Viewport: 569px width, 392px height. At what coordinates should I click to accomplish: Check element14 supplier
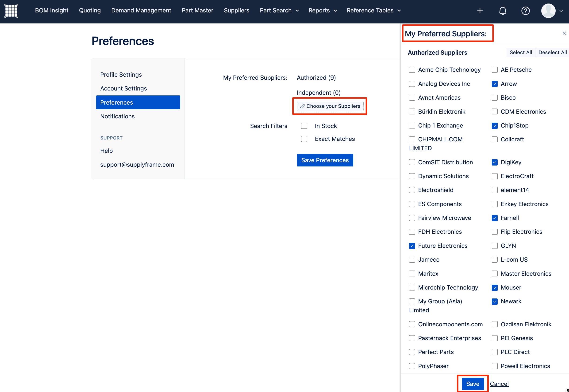pyautogui.click(x=495, y=190)
